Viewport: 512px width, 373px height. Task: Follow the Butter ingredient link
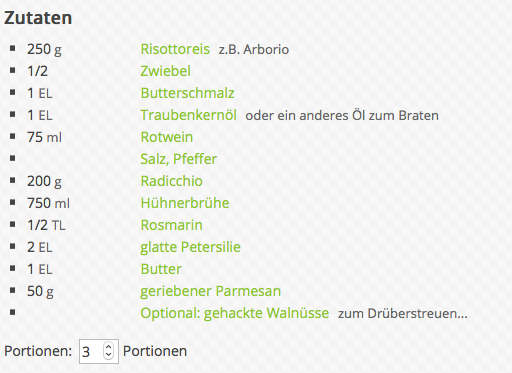tap(161, 269)
